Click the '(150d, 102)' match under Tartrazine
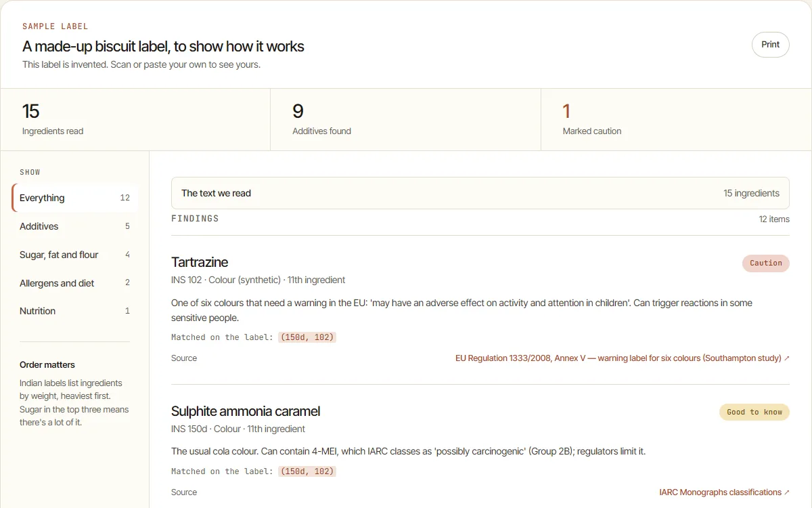The width and height of the screenshot is (812, 508). (x=307, y=337)
